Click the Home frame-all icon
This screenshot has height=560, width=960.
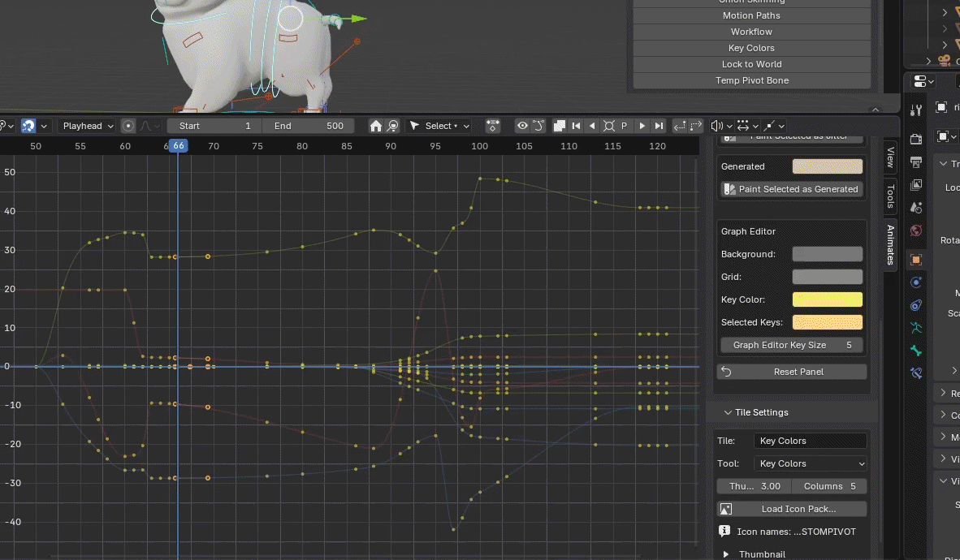[375, 126]
